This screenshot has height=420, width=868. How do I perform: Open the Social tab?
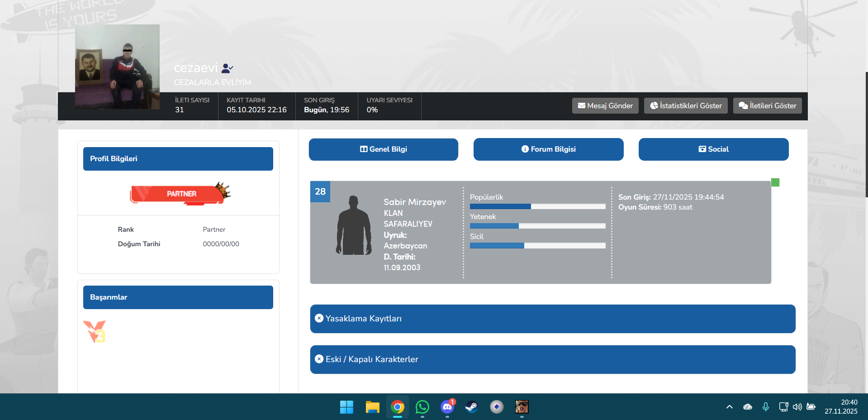(x=713, y=149)
